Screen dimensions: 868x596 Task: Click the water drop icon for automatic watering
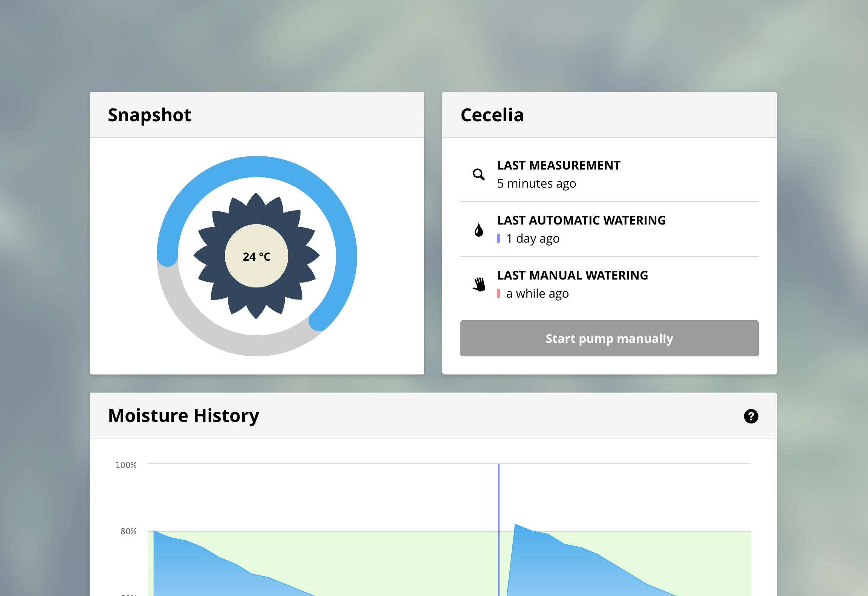[x=478, y=229]
